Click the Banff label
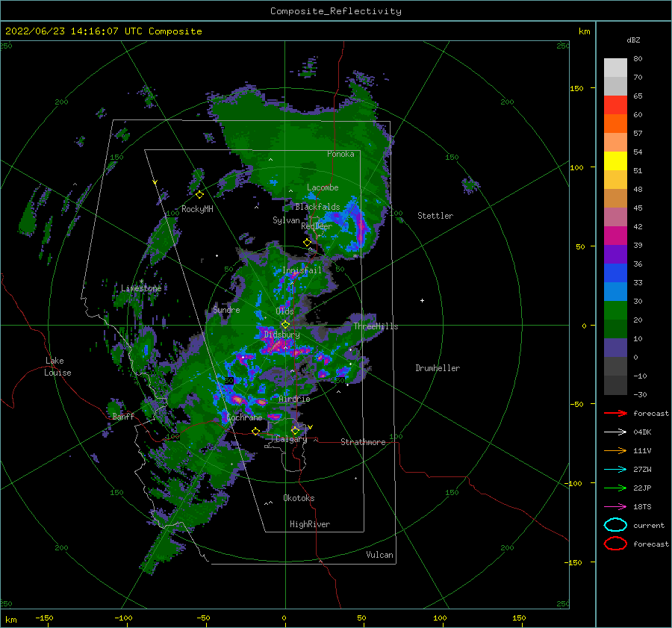This screenshot has height=628, width=672. (x=123, y=416)
